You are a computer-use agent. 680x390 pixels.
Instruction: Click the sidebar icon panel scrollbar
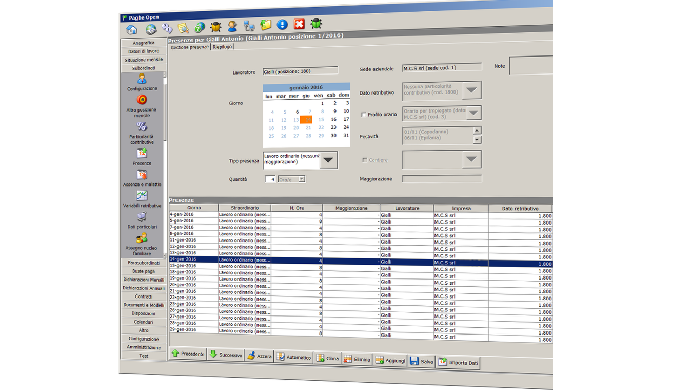(164, 165)
